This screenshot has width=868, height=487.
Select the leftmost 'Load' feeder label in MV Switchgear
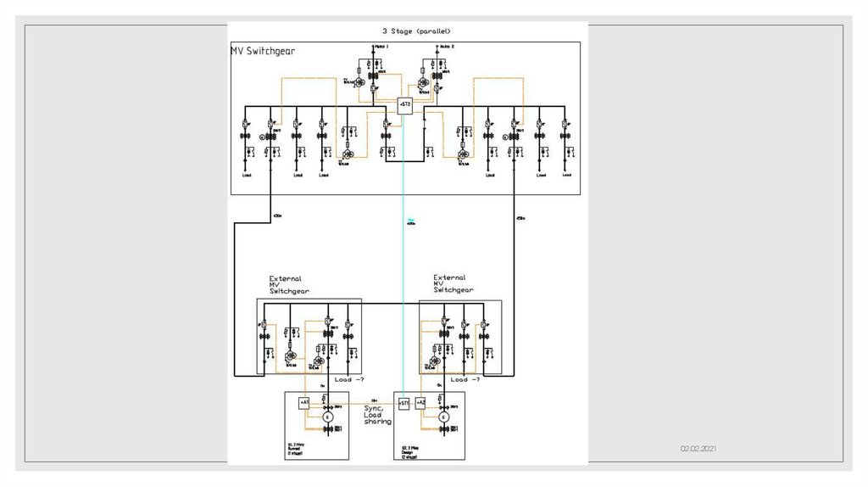coord(247,175)
